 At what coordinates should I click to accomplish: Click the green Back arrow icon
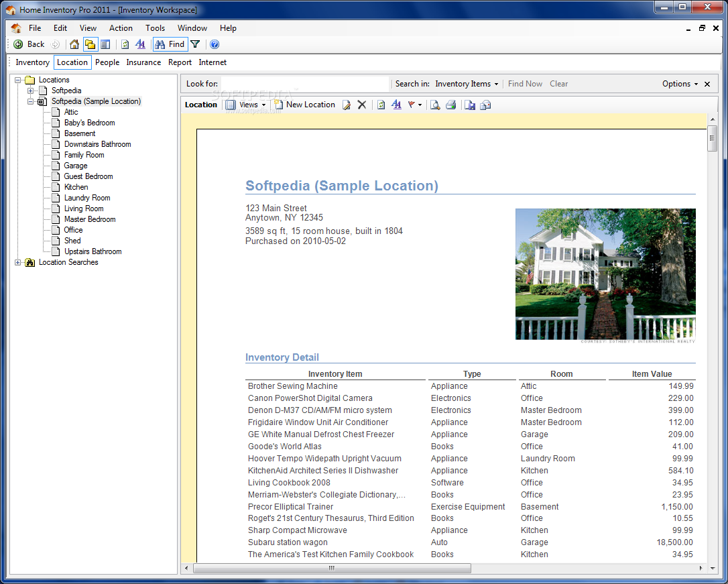(x=18, y=44)
